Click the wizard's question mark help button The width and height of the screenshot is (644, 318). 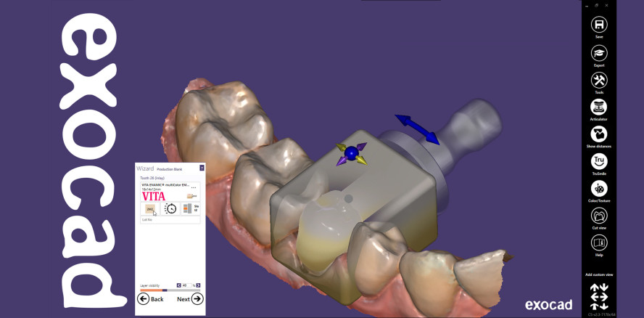pyautogui.click(x=202, y=168)
